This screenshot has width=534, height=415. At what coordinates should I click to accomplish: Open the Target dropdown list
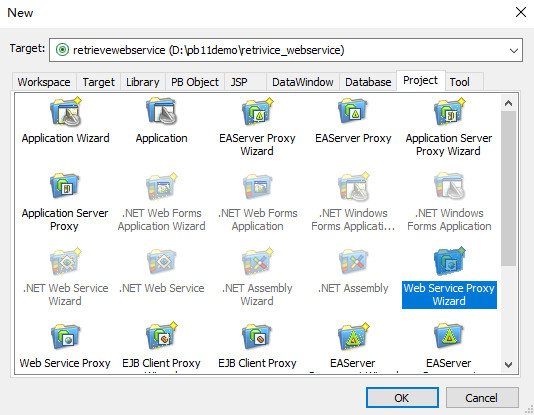tap(514, 50)
